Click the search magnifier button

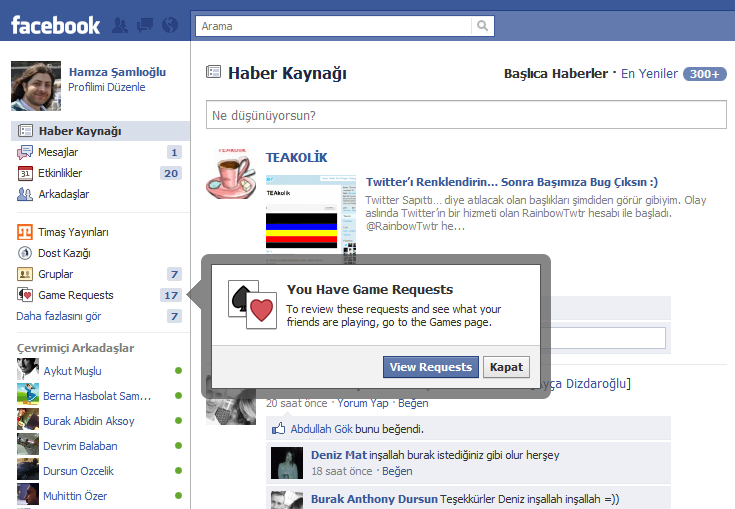pyautogui.click(x=482, y=26)
